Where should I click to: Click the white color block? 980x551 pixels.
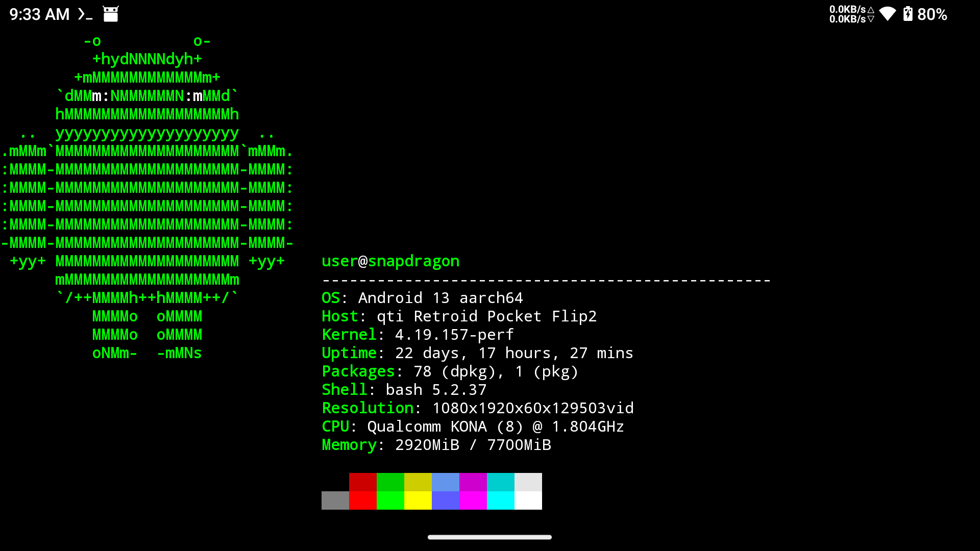click(528, 500)
